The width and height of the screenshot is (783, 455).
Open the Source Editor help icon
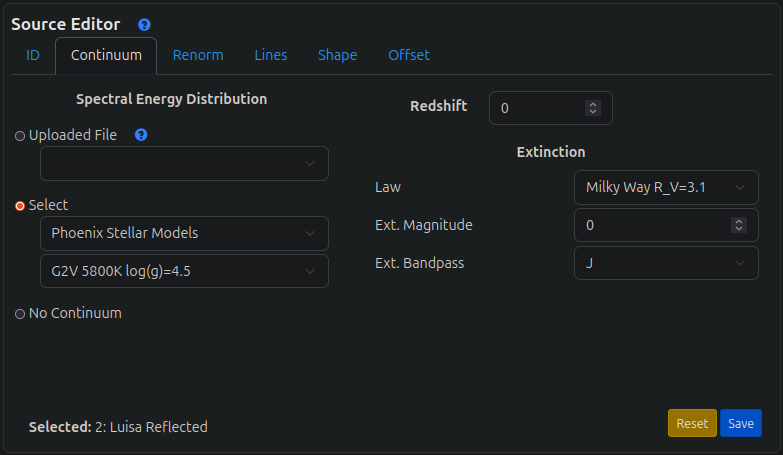coord(144,24)
